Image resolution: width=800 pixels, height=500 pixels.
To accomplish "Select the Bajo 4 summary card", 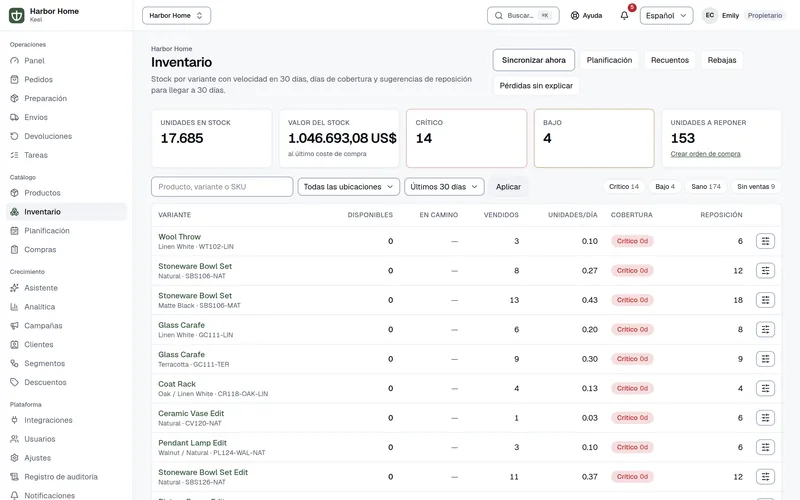I will 594,138.
